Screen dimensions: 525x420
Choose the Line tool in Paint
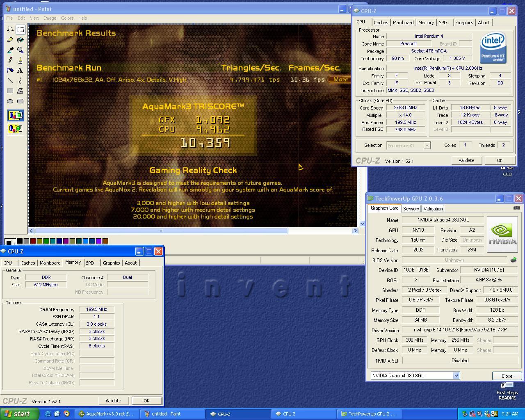tap(10, 81)
